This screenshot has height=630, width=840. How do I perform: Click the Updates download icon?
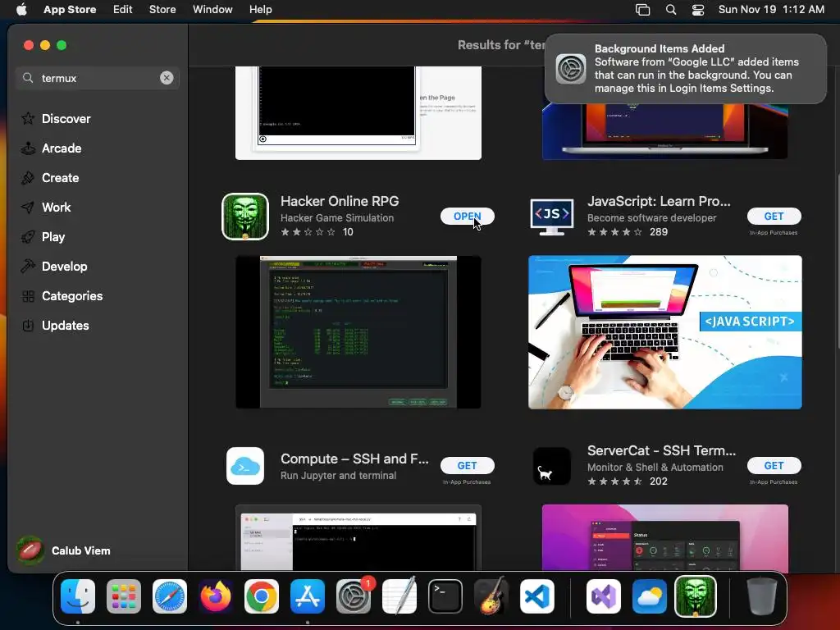click(x=28, y=325)
